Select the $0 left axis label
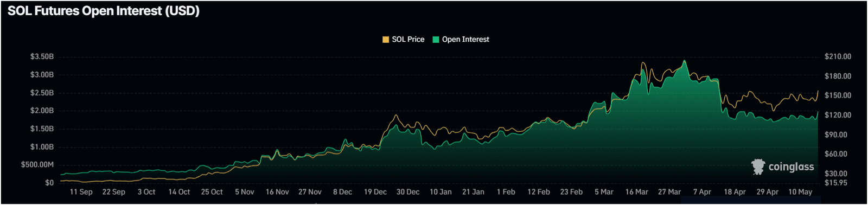Screen dimensions: 868x205 coord(49,183)
